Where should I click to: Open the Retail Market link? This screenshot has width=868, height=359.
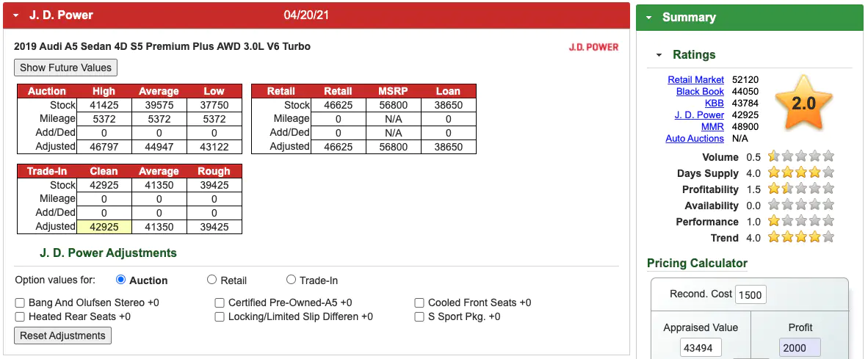(696, 79)
